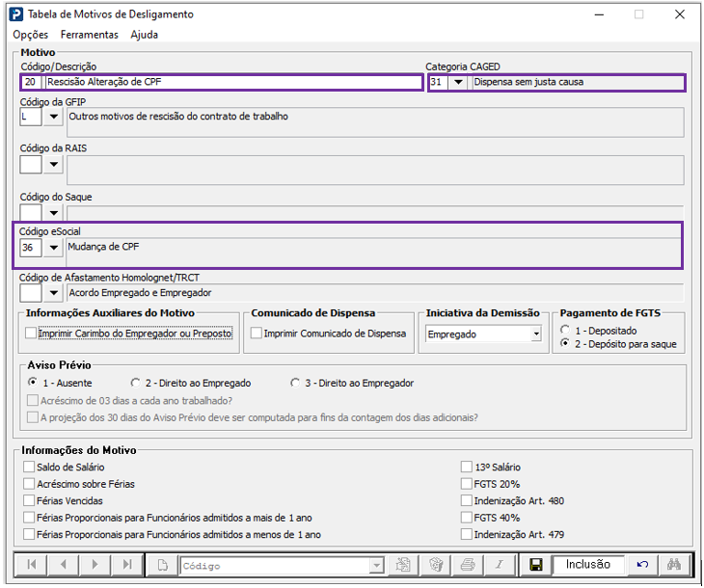
Task: Click the empty Código da RAIS code field
Action: pos(31,164)
